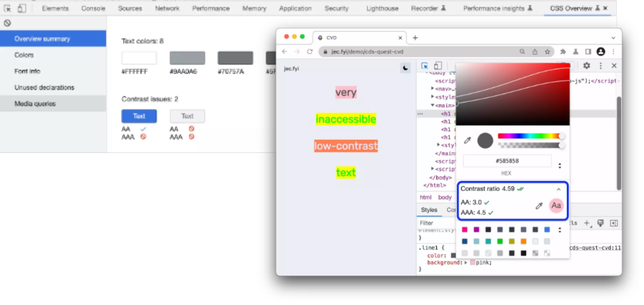Viewport: 644px width, 305px height.
Task: Open the browser extensions puzzle icon
Action: (x=563, y=51)
